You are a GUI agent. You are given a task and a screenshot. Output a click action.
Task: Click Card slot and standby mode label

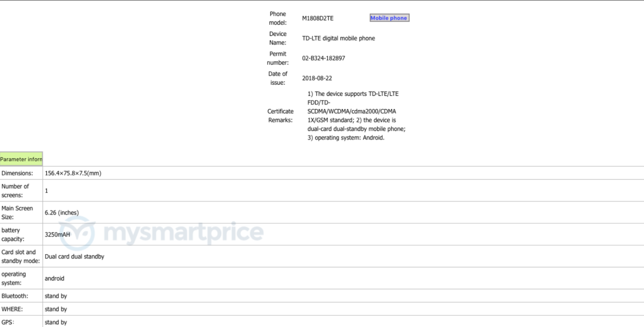coord(21,256)
